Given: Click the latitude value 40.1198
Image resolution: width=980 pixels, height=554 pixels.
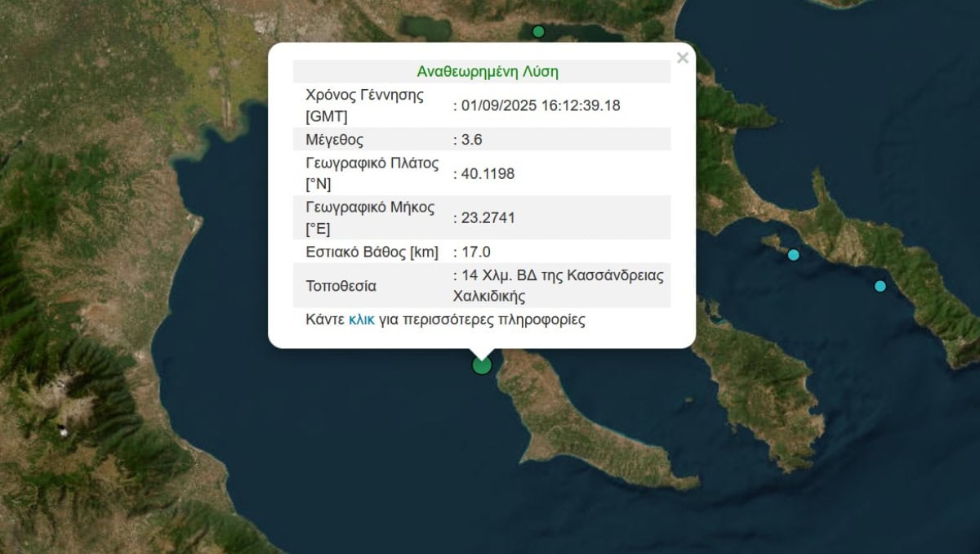Looking at the screenshot, I should tap(488, 172).
